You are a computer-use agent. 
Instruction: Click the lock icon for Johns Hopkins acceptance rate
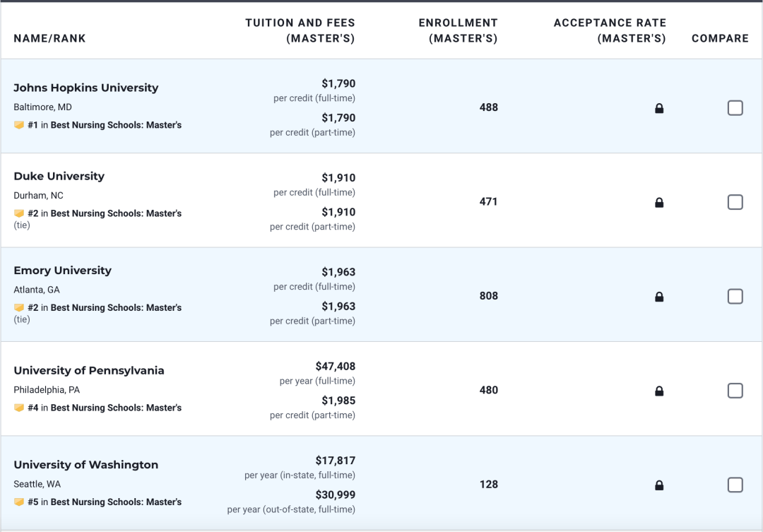659,108
